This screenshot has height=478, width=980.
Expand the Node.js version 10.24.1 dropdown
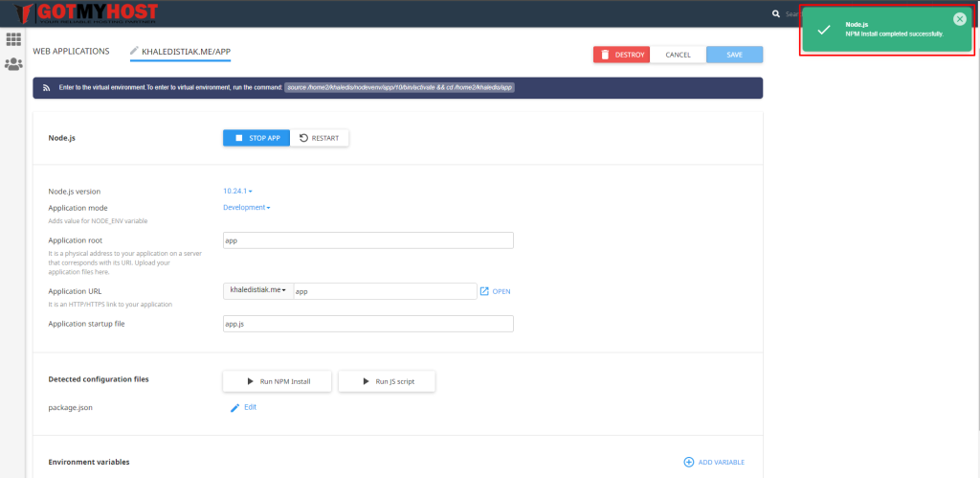tap(237, 191)
